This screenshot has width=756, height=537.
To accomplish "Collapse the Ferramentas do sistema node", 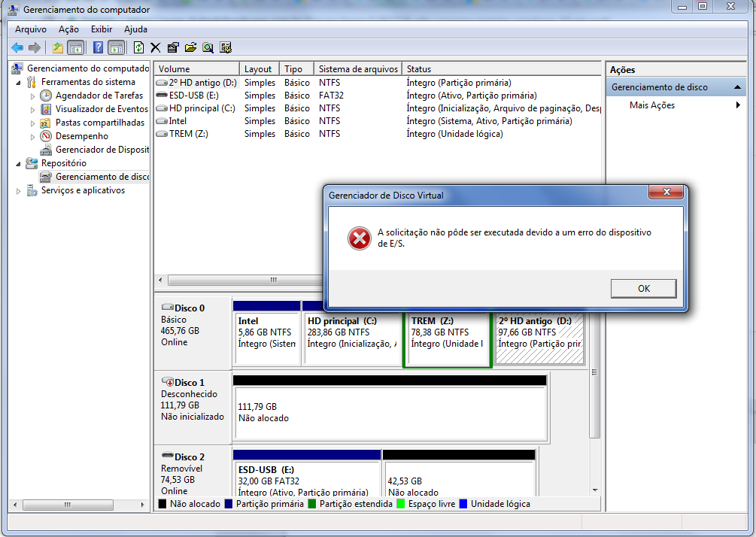I will (18, 83).
